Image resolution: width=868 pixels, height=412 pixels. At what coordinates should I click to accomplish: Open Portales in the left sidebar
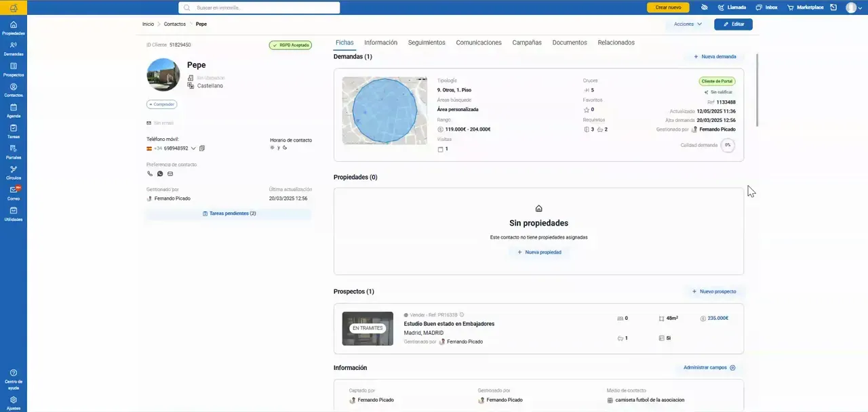[x=14, y=152]
